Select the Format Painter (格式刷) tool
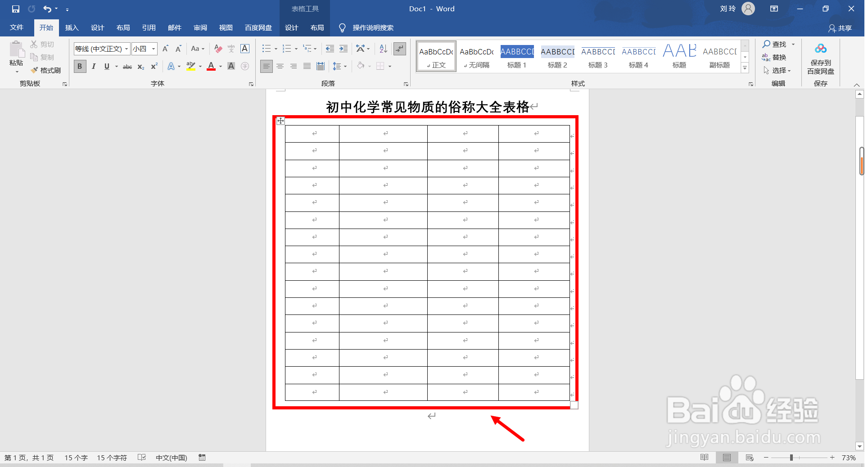The image size is (868, 467). (x=45, y=70)
